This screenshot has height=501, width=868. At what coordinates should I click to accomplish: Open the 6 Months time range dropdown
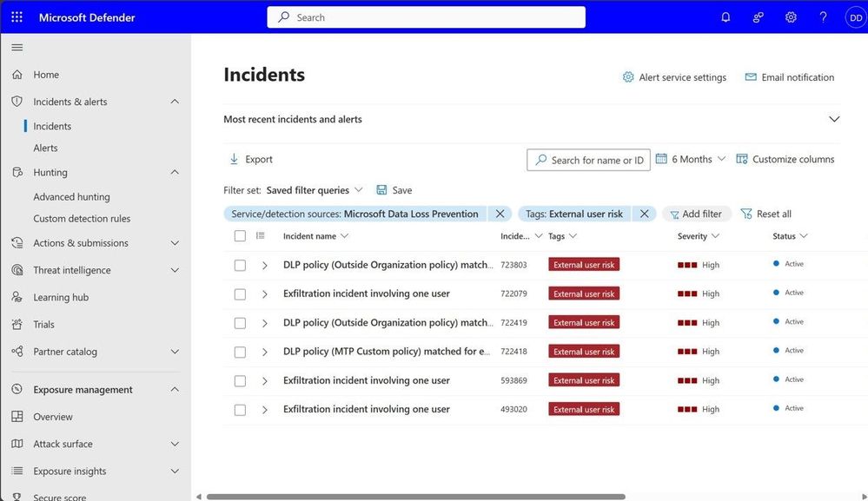690,159
